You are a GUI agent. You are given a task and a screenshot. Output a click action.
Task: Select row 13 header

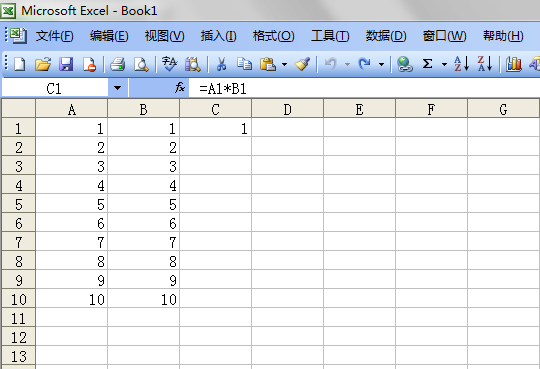point(19,356)
